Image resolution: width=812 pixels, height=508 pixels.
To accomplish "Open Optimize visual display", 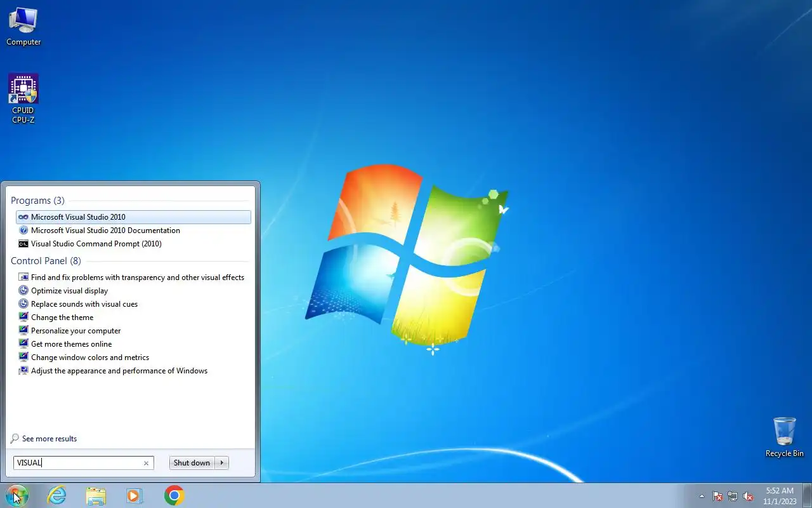I will point(133,291).
